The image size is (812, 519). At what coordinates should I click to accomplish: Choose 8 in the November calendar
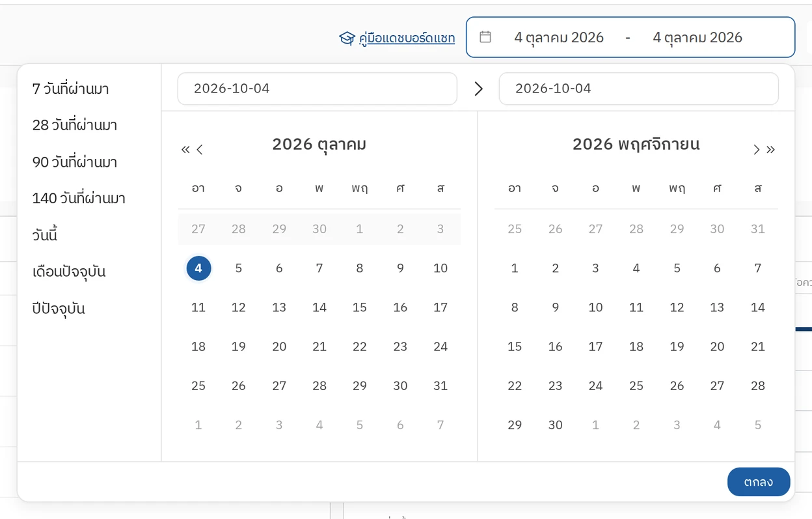point(515,307)
